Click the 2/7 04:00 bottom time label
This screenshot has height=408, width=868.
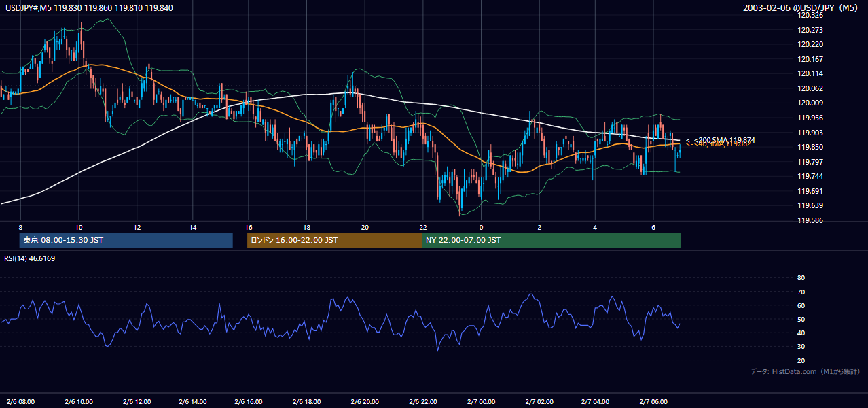pyautogui.click(x=594, y=401)
